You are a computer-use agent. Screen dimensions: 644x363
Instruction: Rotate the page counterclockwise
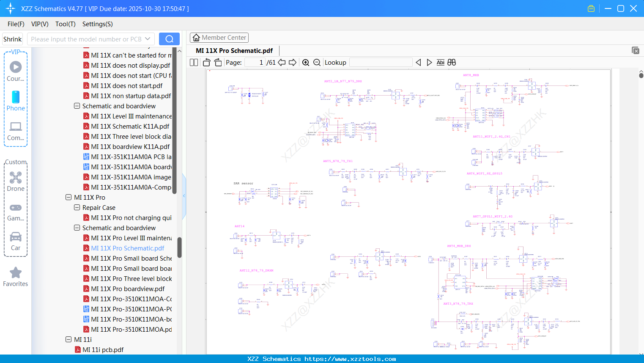pyautogui.click(x=207, y=63)
